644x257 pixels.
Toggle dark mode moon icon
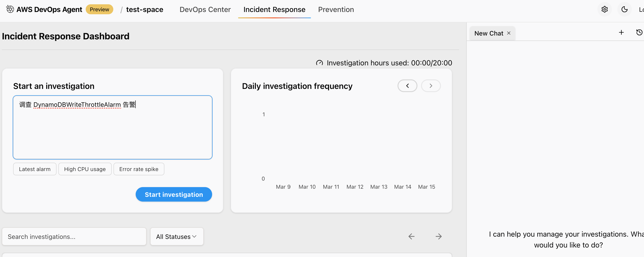[x=624, y=10]
